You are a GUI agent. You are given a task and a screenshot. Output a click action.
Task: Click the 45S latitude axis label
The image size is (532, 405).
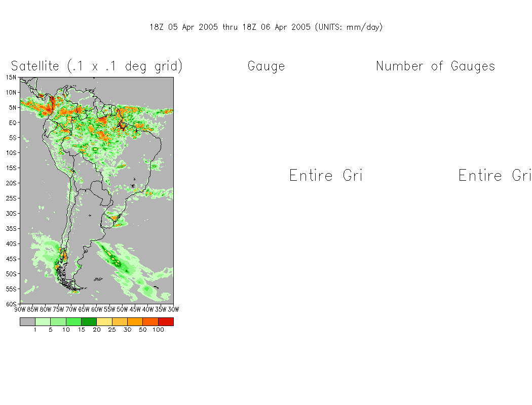(11, 259)
